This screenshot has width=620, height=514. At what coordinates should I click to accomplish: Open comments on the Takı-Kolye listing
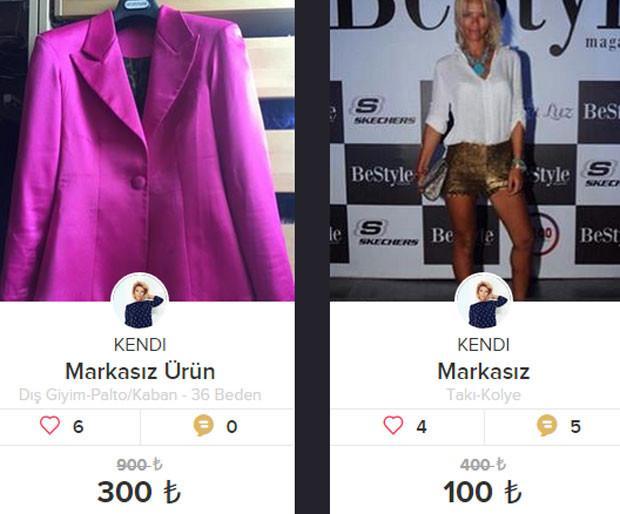tap(547, 426)
